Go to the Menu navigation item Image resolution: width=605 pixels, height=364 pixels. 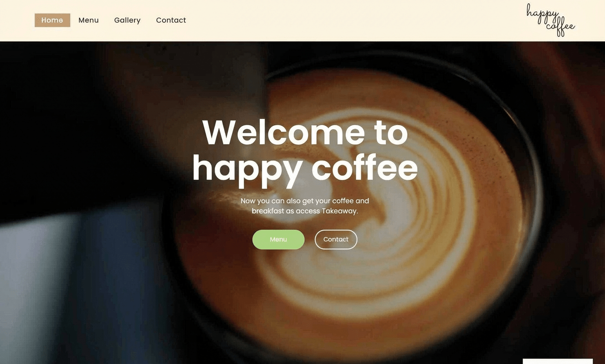pyautogui.click(x=88, y=20)
